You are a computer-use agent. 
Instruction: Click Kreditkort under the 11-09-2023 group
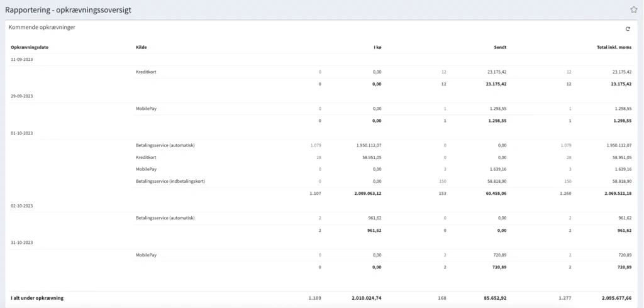pyautogui.click(x=146, y=72)
